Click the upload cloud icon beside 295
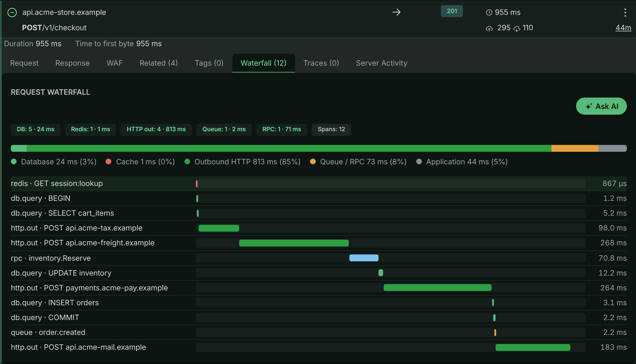Viewport: 636px width, 364px height. click(x=489, y=29)
